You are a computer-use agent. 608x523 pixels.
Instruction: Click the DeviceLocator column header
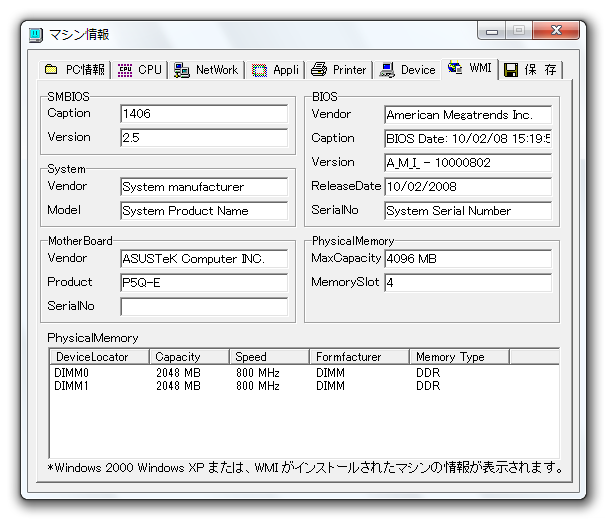pyautogui.click(x=100, y=357)
